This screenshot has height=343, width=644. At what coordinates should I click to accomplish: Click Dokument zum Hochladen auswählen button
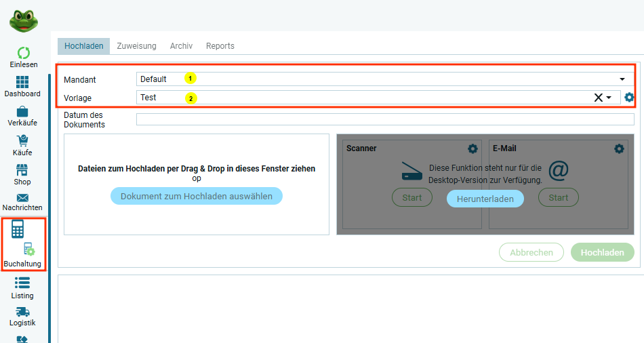pos(197,197)
